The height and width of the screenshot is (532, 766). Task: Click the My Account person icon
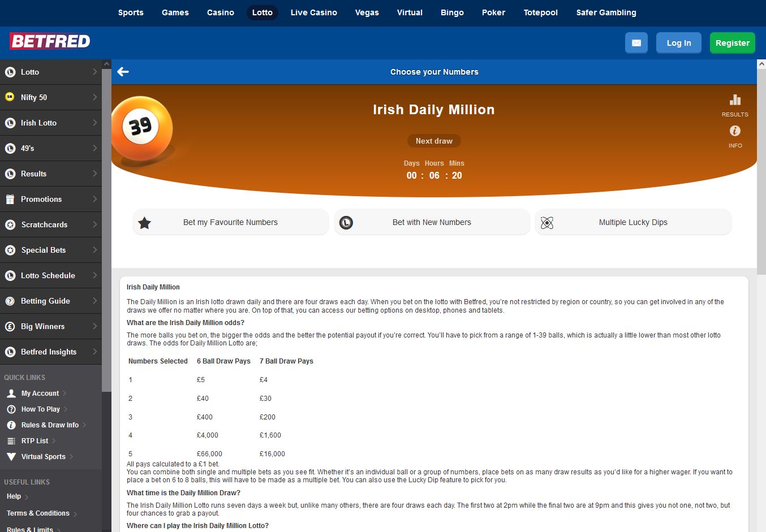[11, 393]
